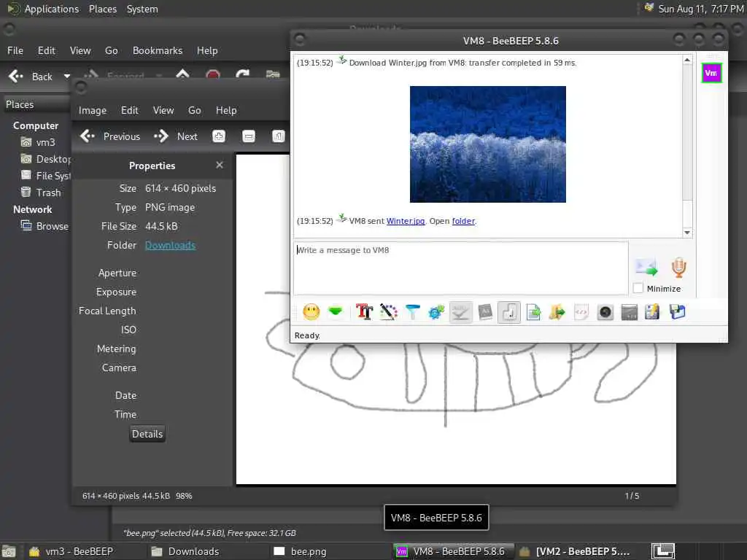Click the up-arrow parent folder icon in file manager

(x=182, y=75)
